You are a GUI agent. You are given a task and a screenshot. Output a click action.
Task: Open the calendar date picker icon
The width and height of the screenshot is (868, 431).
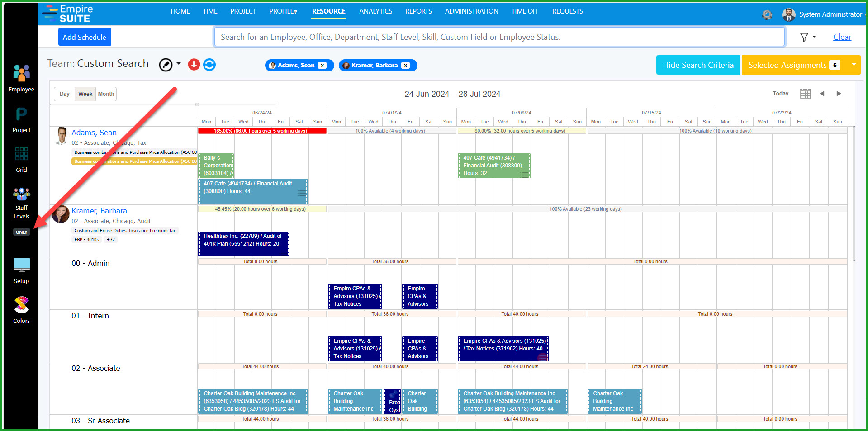805,94
